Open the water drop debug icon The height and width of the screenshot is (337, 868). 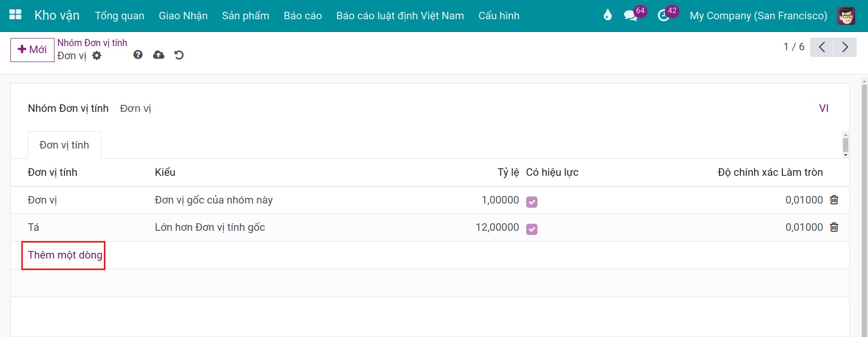pos(608,16)
